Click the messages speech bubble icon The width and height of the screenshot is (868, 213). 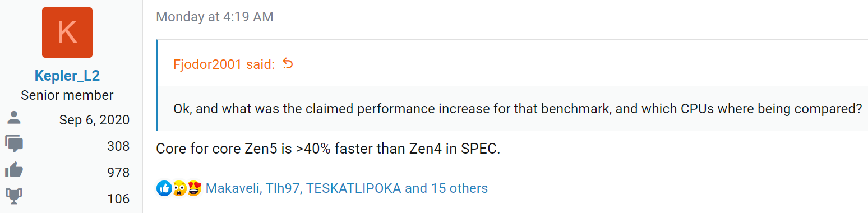point(14,145)
